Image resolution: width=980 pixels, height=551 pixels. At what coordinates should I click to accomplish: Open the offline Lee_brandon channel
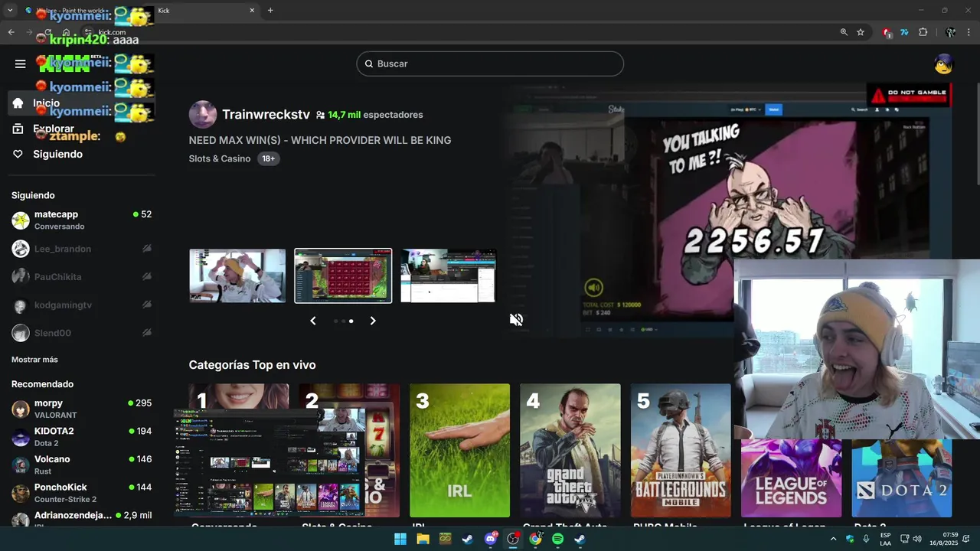80,249
